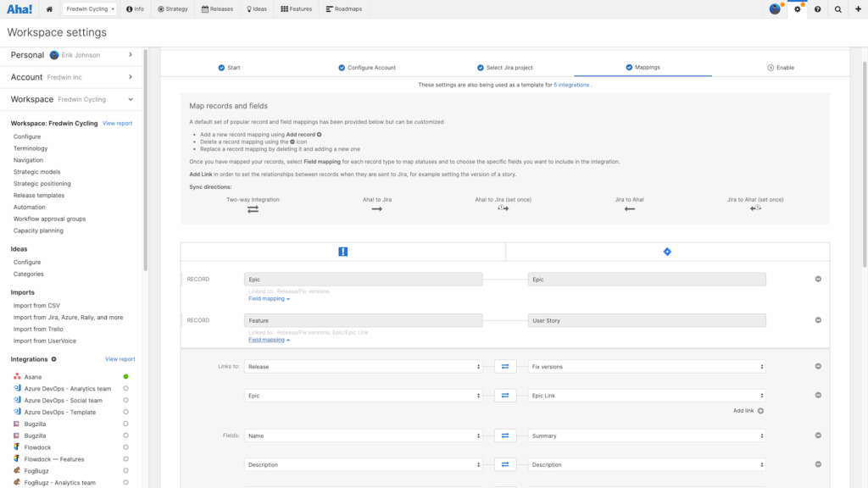Click the Add link plus icon
This screenshot has height=488, width=868.
(x=760, y=411)
